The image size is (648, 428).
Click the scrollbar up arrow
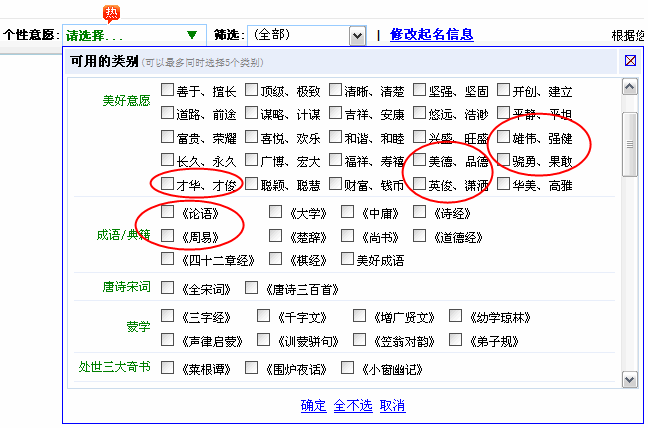(x=630, y=89)
